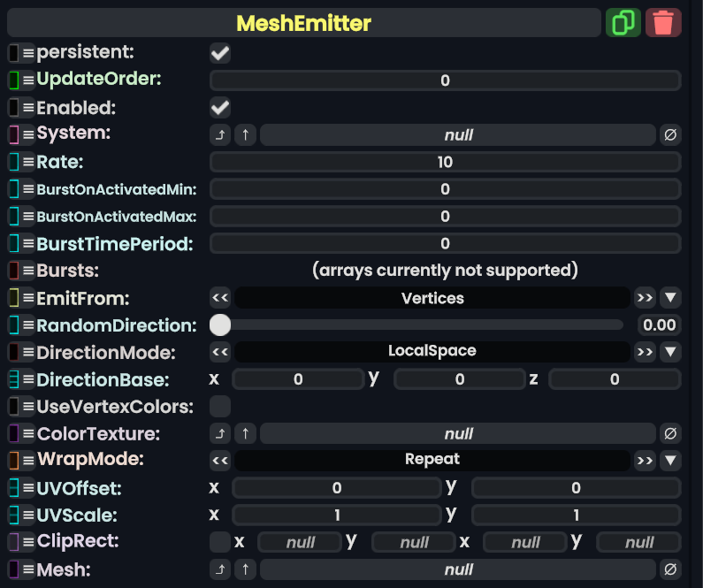
Task: Clear the ColorTexture reference with null icon
Action: pos(670,434)
